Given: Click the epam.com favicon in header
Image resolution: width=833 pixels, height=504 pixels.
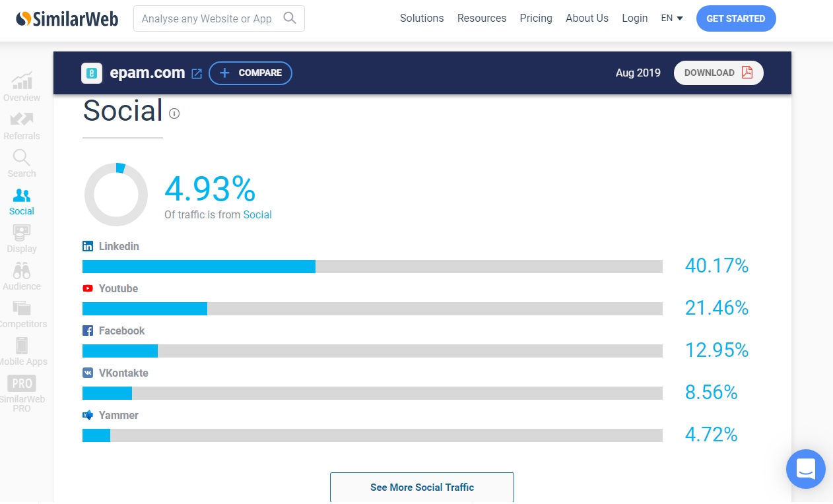Looking at the screenshot, I should 92,73.
